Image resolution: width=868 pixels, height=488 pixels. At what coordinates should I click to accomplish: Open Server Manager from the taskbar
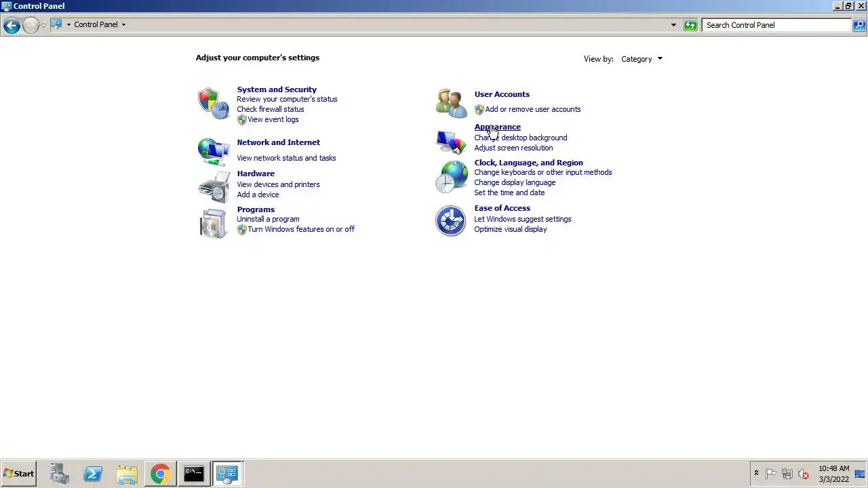point(59,474)
